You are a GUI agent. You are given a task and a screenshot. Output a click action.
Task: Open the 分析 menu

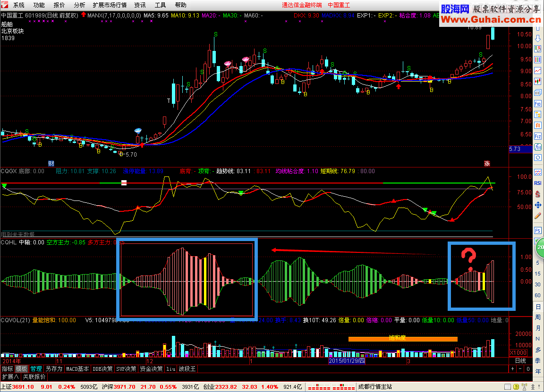79,5
